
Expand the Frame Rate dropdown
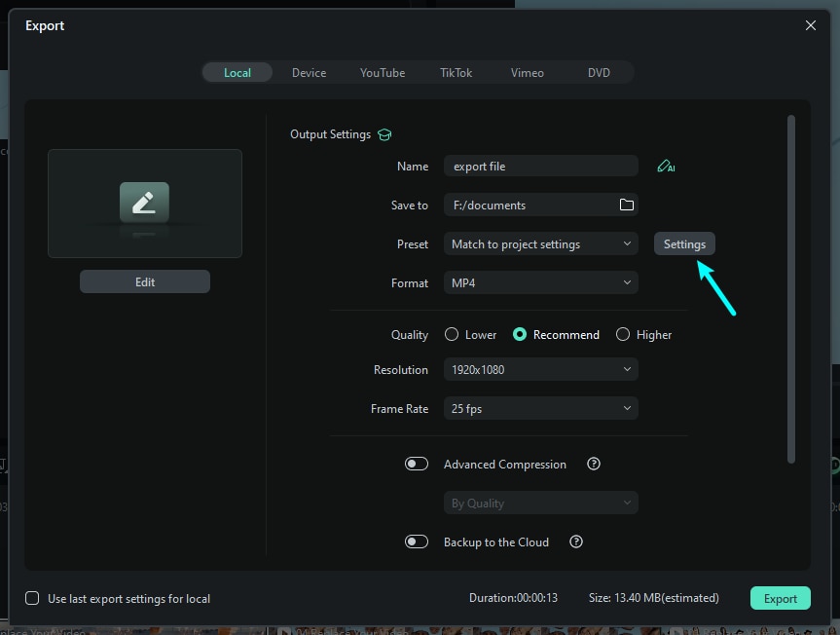coord(540,409)
